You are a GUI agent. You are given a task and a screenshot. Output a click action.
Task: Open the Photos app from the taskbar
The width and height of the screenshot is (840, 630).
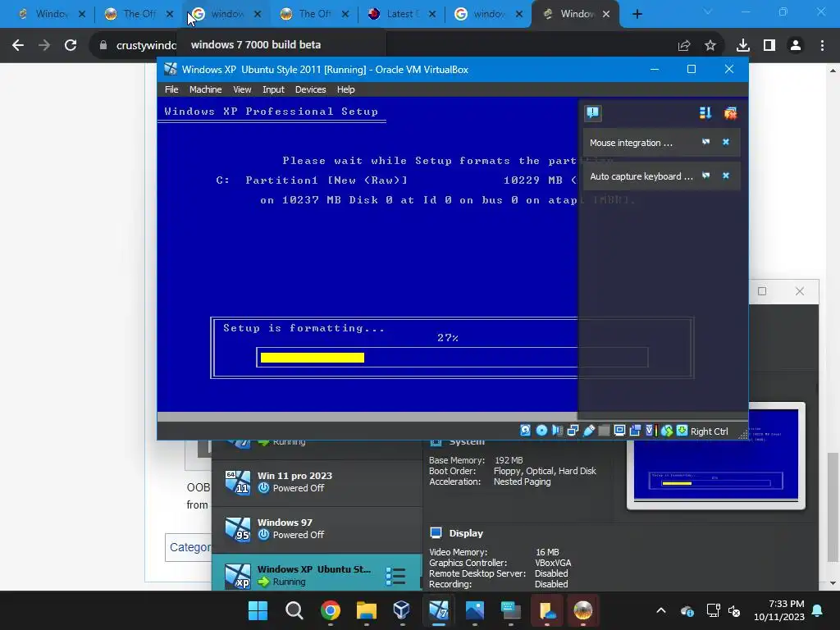click(475, 610)
